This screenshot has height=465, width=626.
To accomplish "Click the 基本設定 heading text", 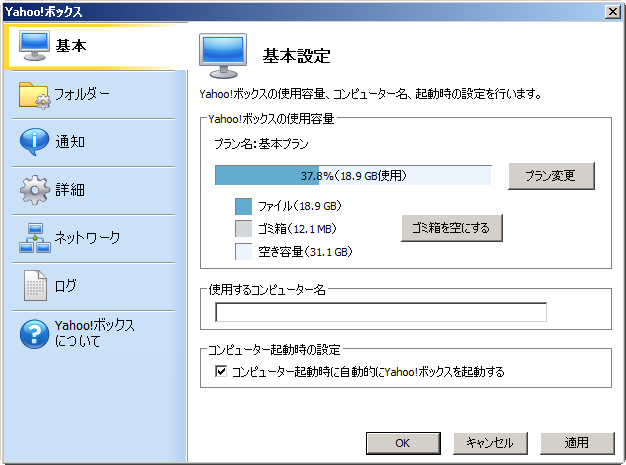I will [297, 56].
